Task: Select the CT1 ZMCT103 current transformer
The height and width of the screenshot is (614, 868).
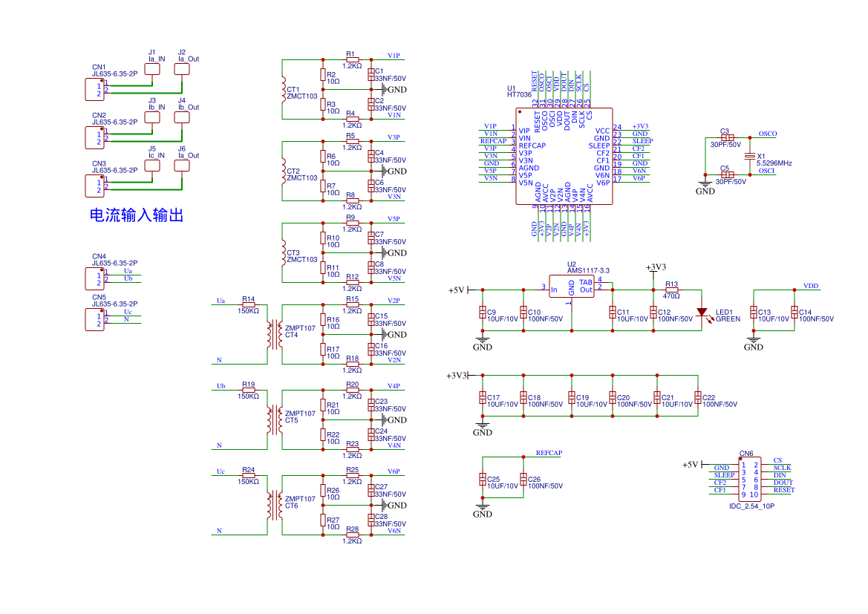Action: tap(284, 90)
